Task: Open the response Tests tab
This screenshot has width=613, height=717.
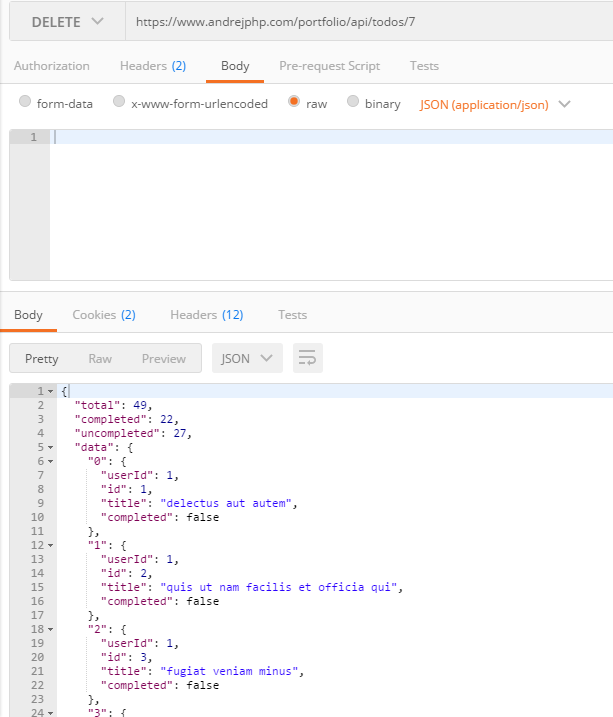Action: [x=293, y=315]
